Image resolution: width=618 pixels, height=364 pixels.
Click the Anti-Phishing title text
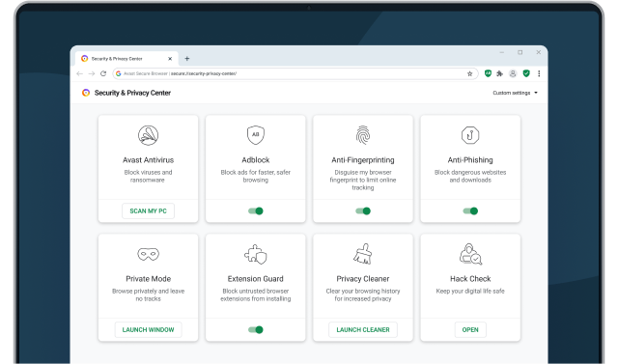[x=470, y=160]
